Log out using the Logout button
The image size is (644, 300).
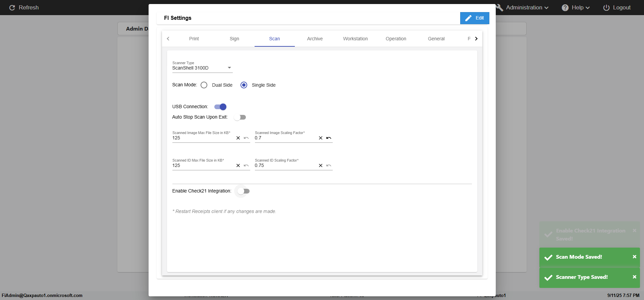pyautogui.click(x=617, y=7)
